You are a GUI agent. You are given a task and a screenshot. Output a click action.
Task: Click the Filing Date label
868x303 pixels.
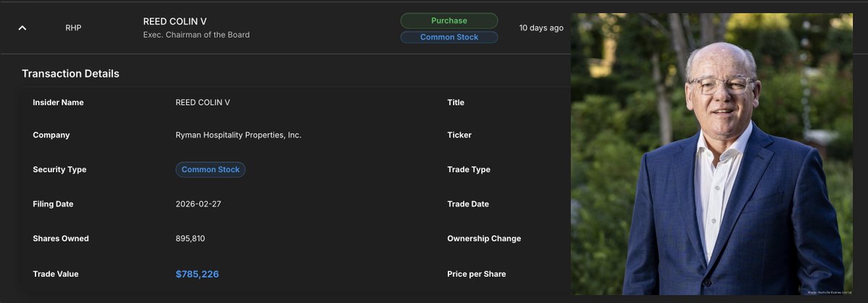tap(53, 204)
